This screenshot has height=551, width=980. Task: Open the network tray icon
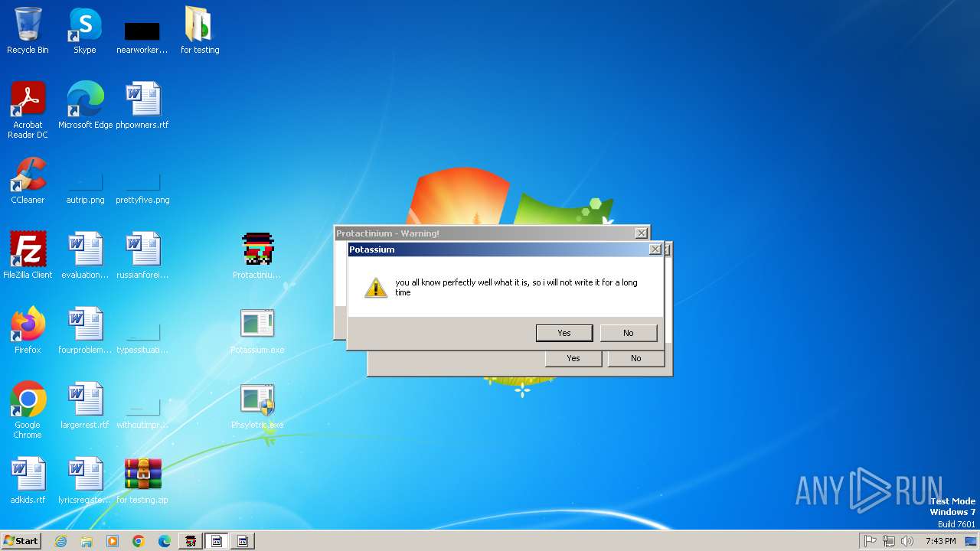[x=889, y=541]
